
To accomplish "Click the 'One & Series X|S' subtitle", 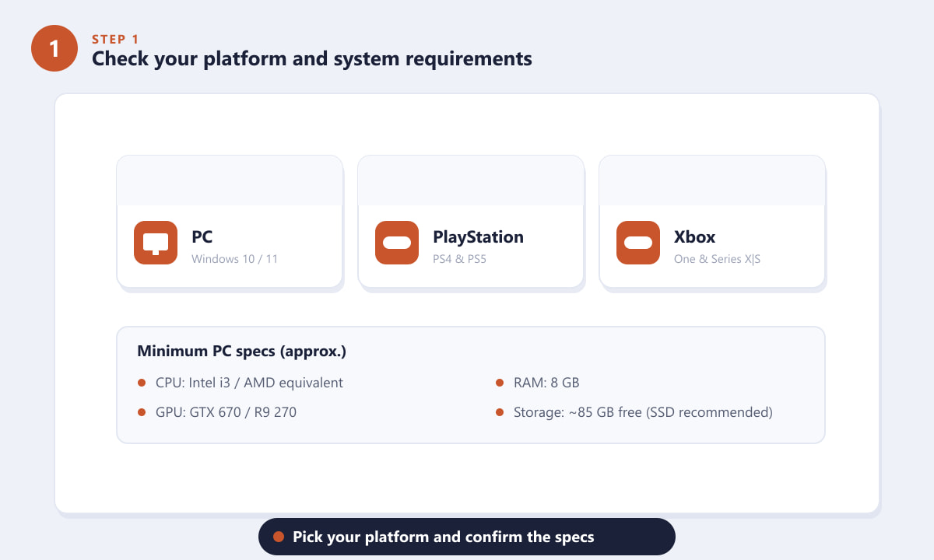I will pos(717,259).
